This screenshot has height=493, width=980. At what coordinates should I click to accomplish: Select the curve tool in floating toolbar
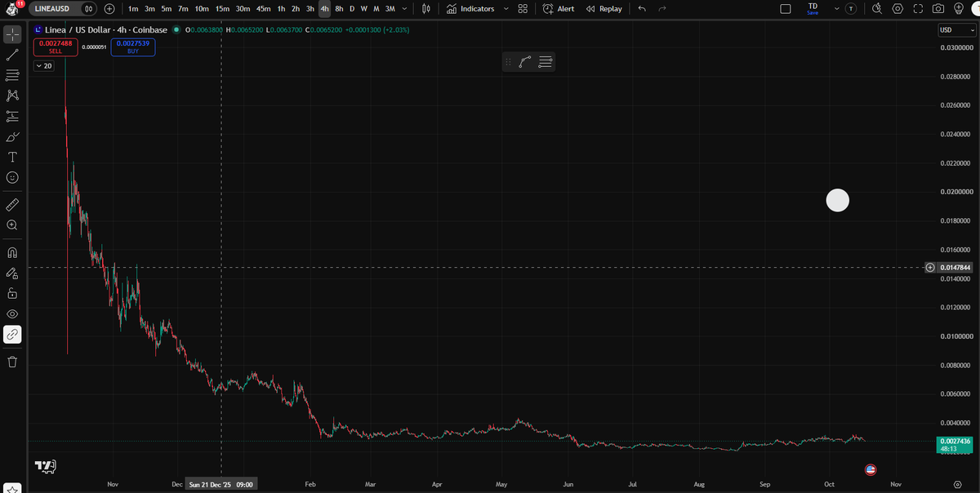point(525,62)
